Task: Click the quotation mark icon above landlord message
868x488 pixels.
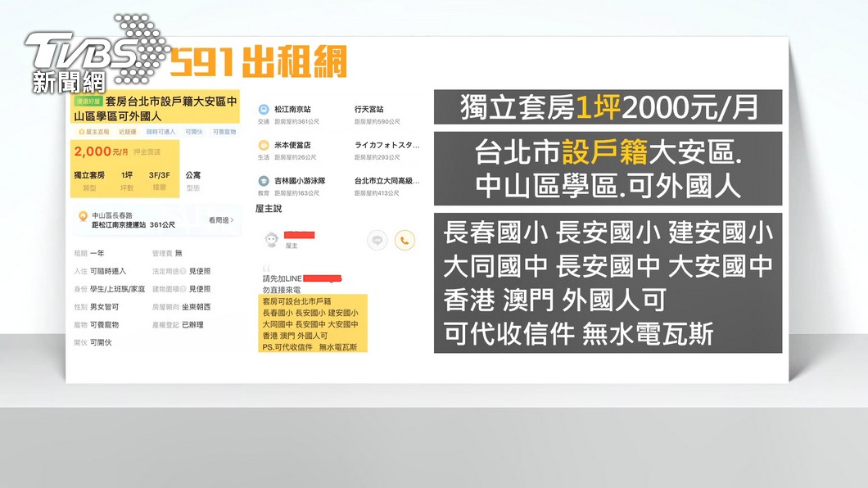Action: (266, 269)
